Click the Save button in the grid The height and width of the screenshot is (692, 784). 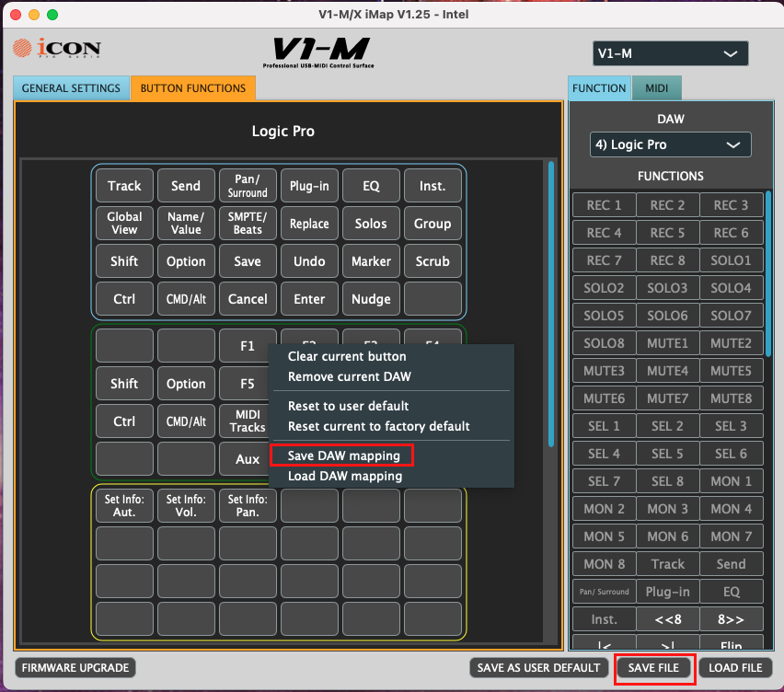[248, 261]
